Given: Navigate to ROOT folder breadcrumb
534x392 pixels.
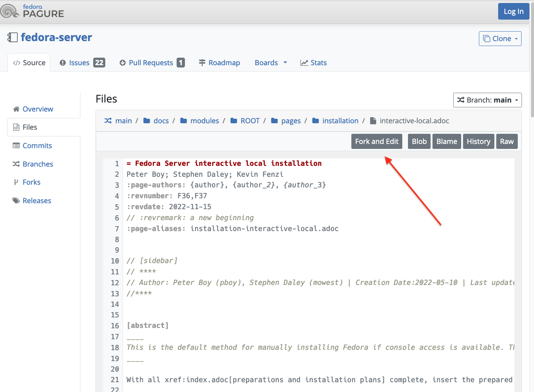Looking at the screenshot, I should 250,121.
